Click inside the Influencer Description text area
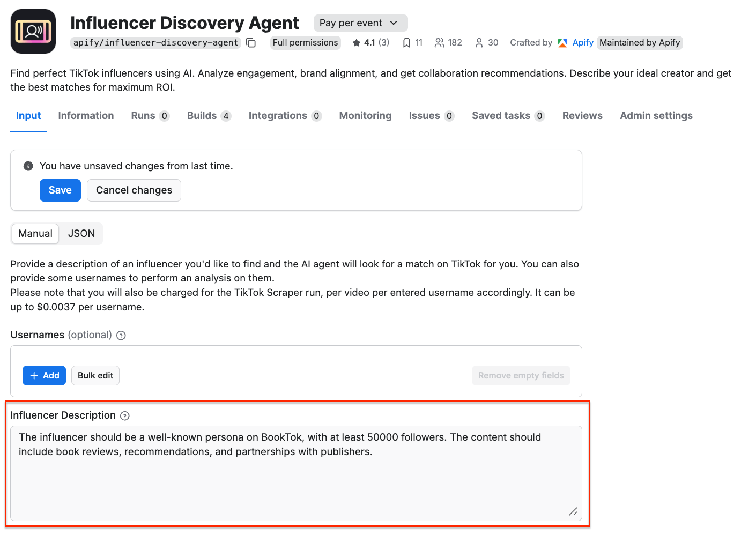Screen dimensions: 756x535 tap(295, 472)
